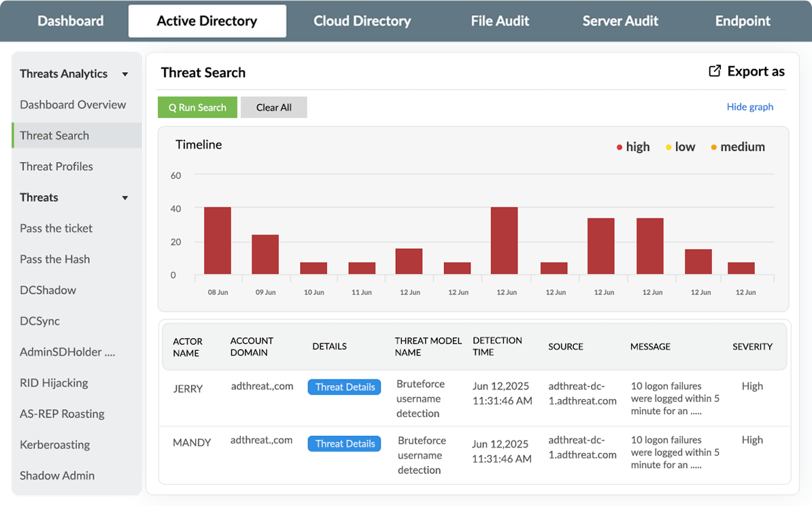Click the Run Search button
Screen dimensions: 812x506
[197, 107]
